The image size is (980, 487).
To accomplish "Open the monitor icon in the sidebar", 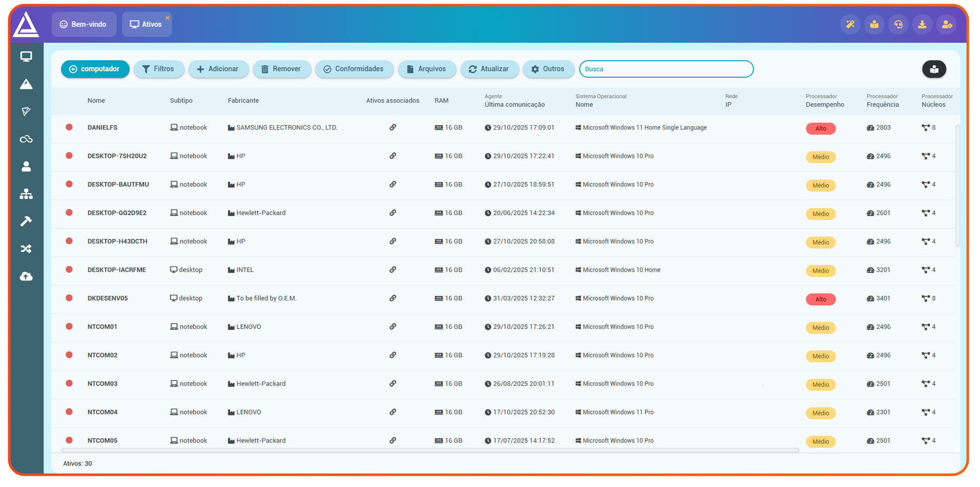I will click(x=26, y=57).
